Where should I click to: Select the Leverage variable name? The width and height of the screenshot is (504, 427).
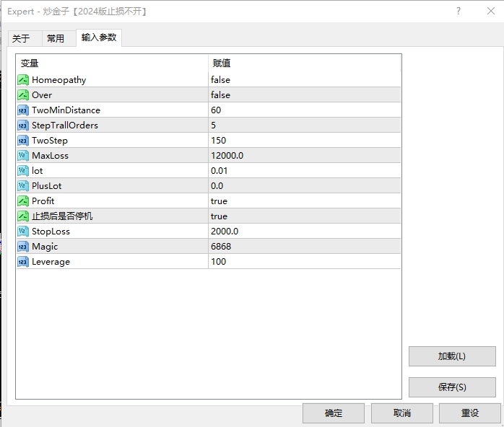(51, 261)
